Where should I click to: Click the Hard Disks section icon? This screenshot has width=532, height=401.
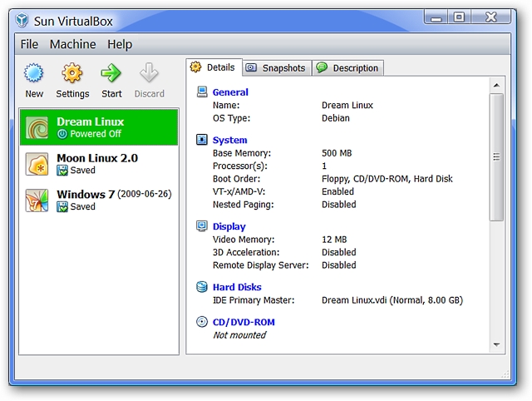[x=202, y=287]
